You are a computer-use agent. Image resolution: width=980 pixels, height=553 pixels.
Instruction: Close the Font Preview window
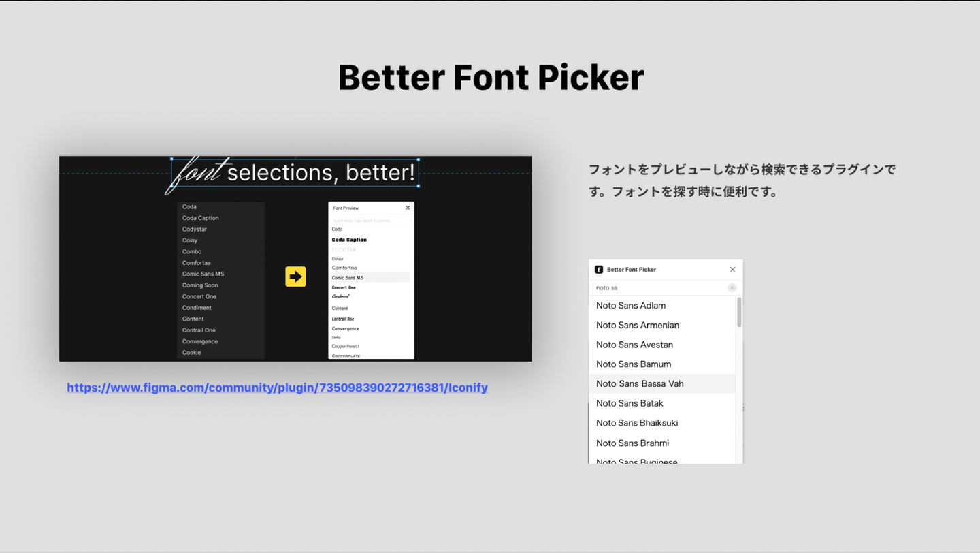408,208
